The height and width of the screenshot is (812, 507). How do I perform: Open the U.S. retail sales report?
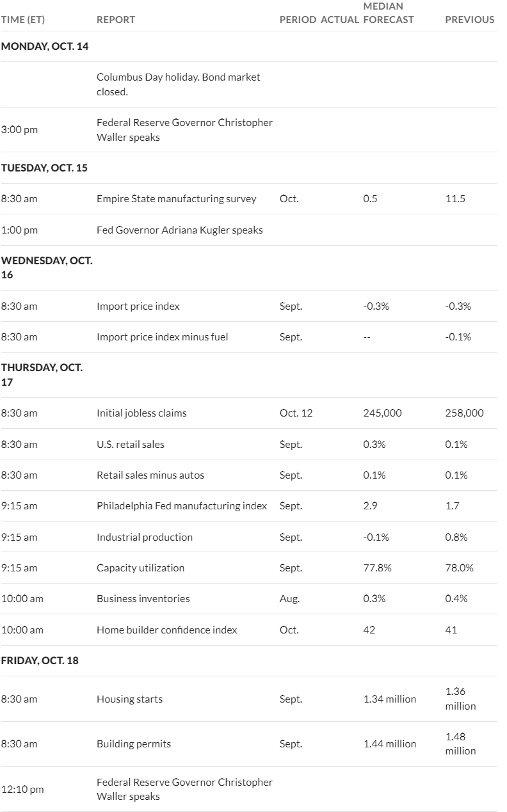coord(131,444)
